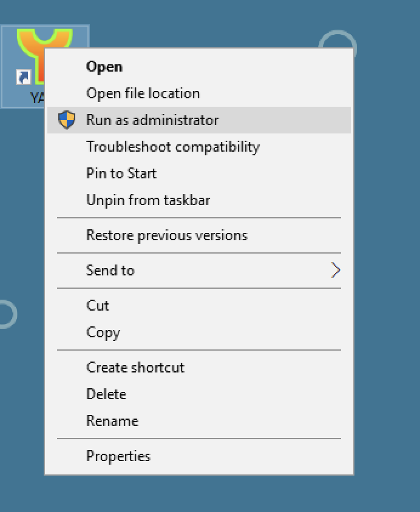Choose Copy in the context menu
This screenshot has width=420, height=512.
tap(103, 332)
